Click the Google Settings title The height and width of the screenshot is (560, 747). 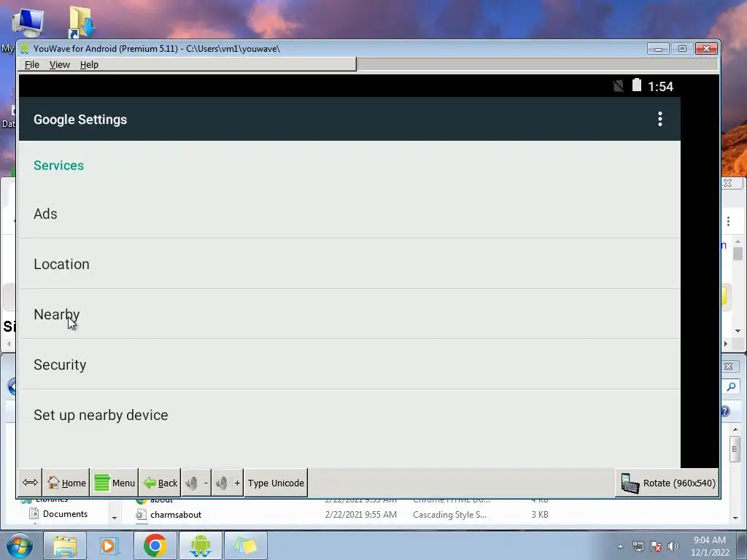coord(80,120)
